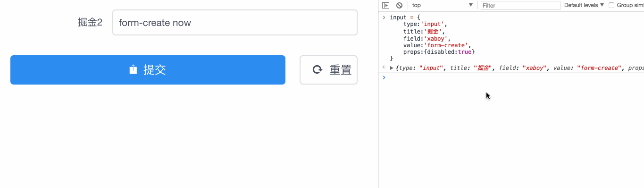Click the input object code block

[x=432, y=38]
